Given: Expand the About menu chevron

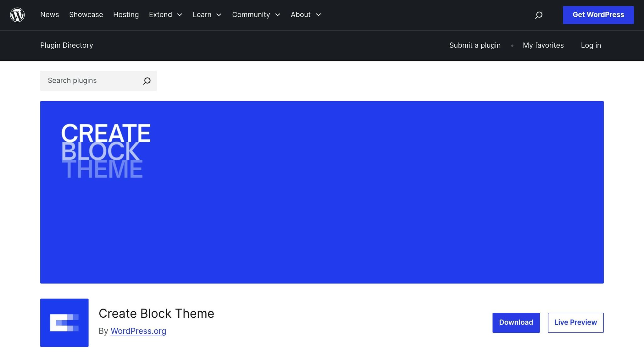Looking at the screenshot, I should [318, 15].
